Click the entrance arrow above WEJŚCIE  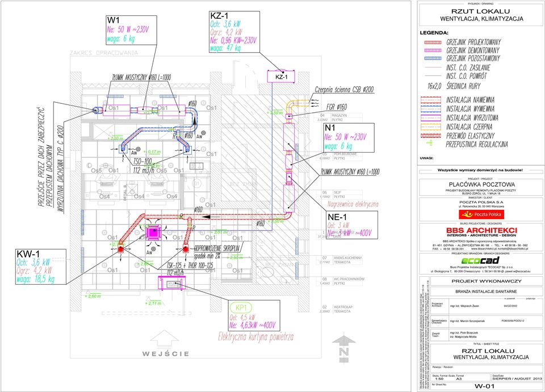click(x=164, y=339)
